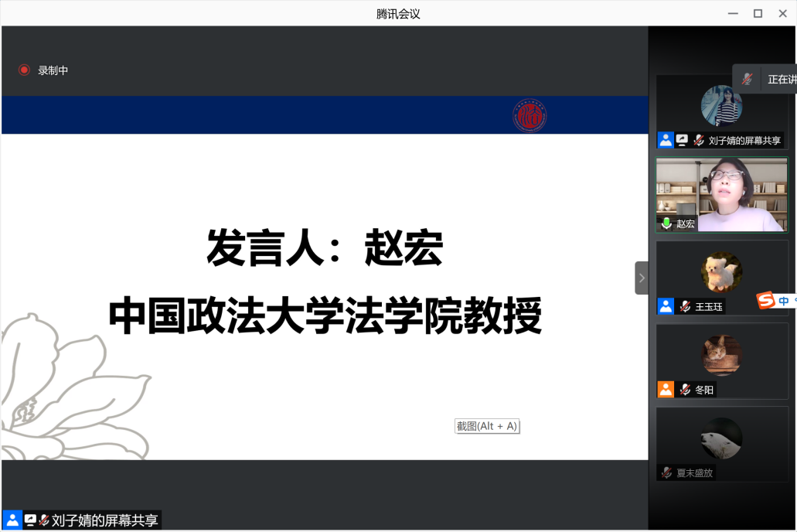Image resolution: width=797 pixels, height=532 pixels.
Task: Click the orange user icon beside 冬阳
Action: [x=666, y=390]
